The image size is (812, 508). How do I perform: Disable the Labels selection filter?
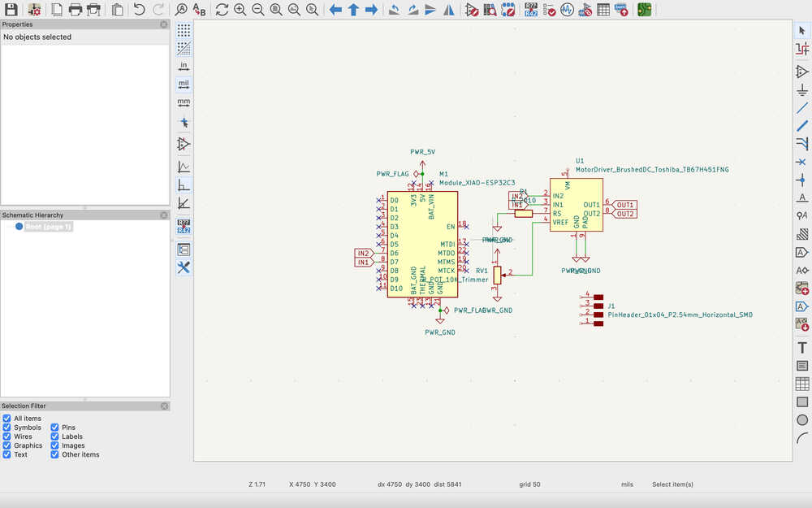tap(55, 436)
